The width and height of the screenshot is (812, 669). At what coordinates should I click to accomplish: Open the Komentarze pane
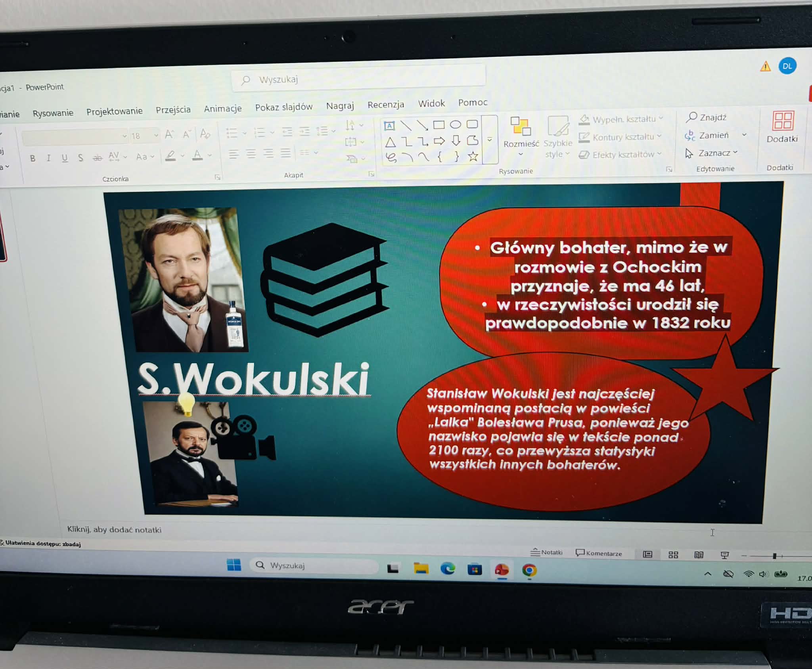tap(599, 553)
